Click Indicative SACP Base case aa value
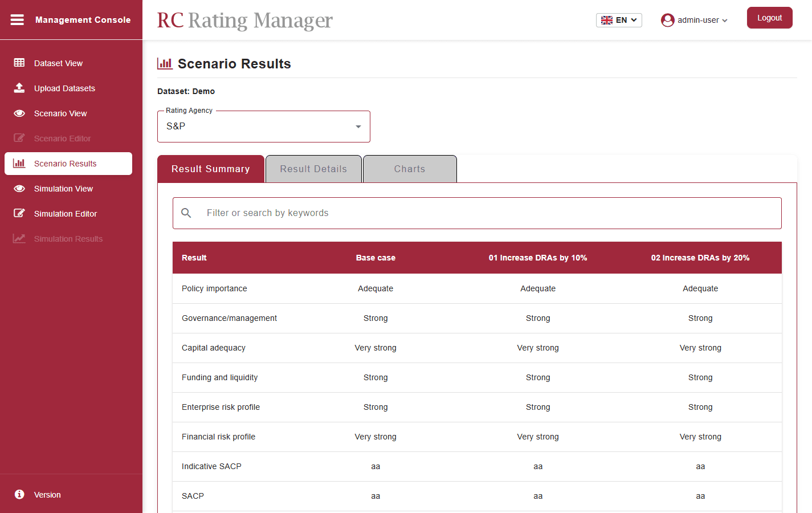This screenshot has width=812, height=513. click(x=376, y=466)
